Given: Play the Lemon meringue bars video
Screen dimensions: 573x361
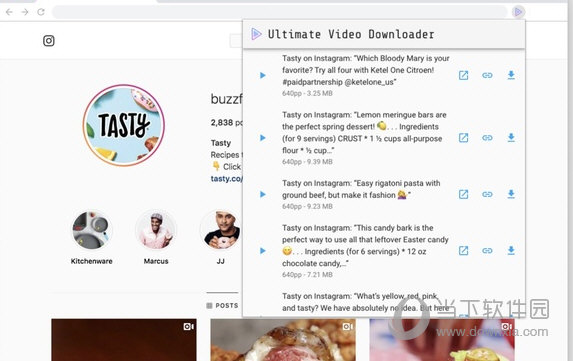Looking at the screenshot, I should tap(262, 138).
